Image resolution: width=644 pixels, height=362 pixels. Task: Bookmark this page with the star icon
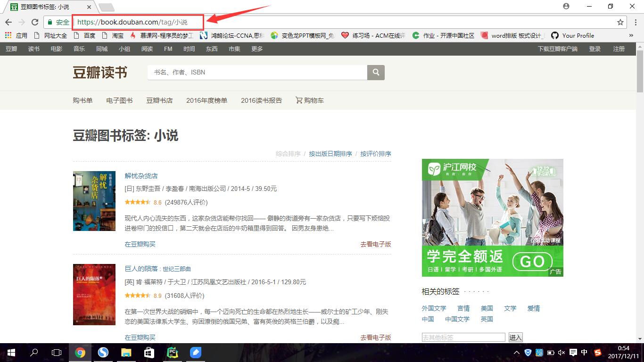(620, 22)
